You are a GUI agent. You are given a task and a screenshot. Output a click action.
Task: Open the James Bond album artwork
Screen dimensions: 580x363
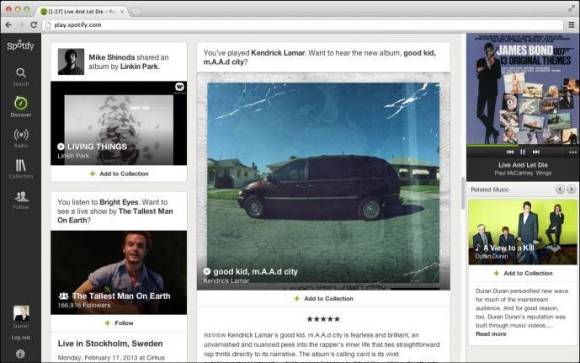click(x=522, y=89)
